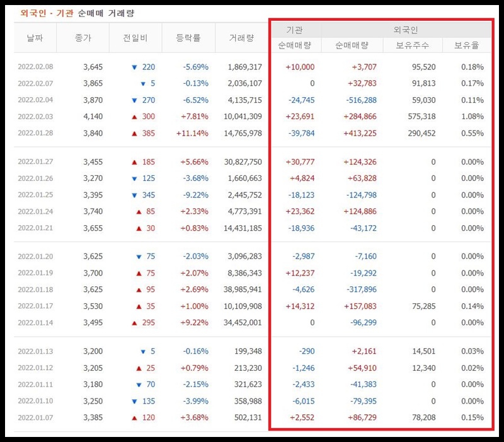Click the volume 199,348
The height and width of the screenshot is (442, 504).
tap(248, 351)
